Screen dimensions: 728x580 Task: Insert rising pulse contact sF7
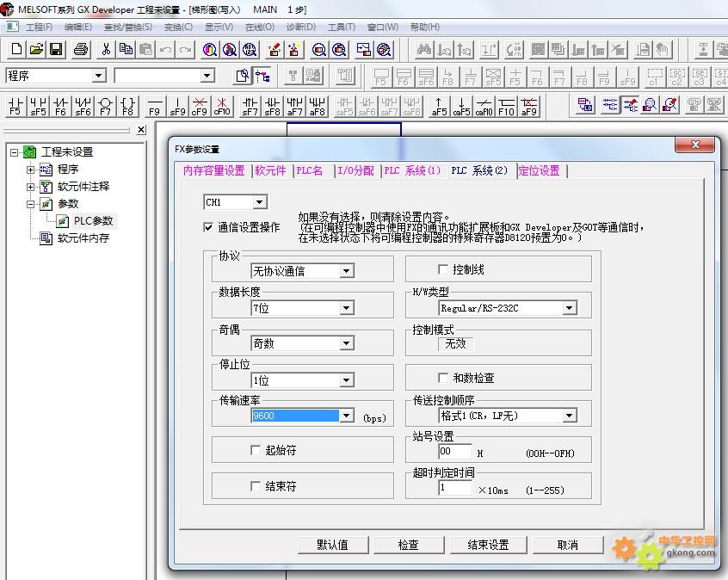(250, 107)
